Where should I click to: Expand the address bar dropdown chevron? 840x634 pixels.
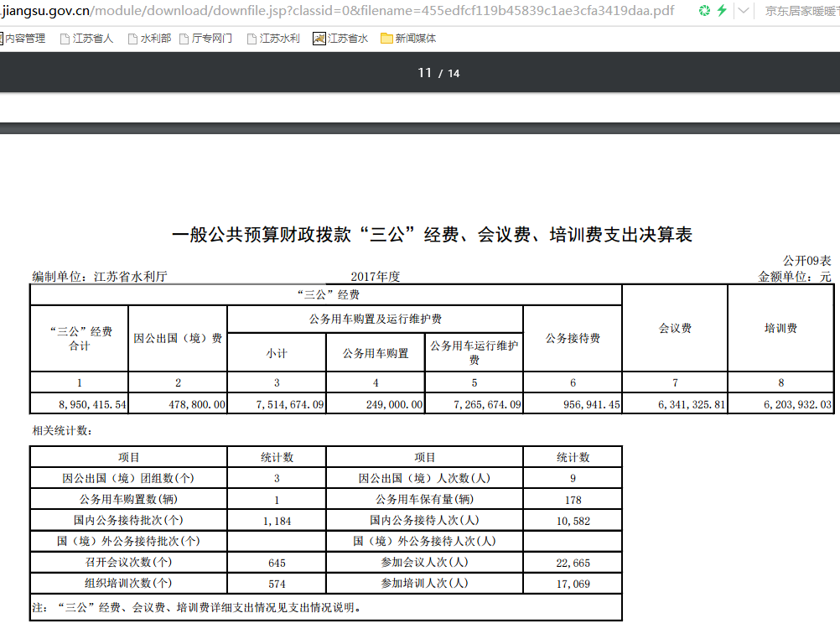click(743, 10)
